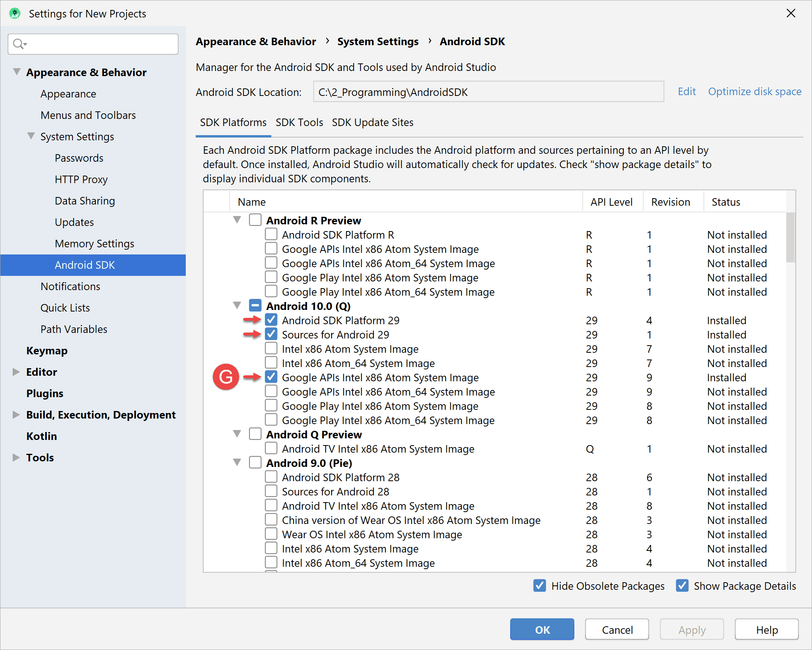Click the SDK list vertical scrollbar thumb
The image size is (812, 650).
[791, 238]
